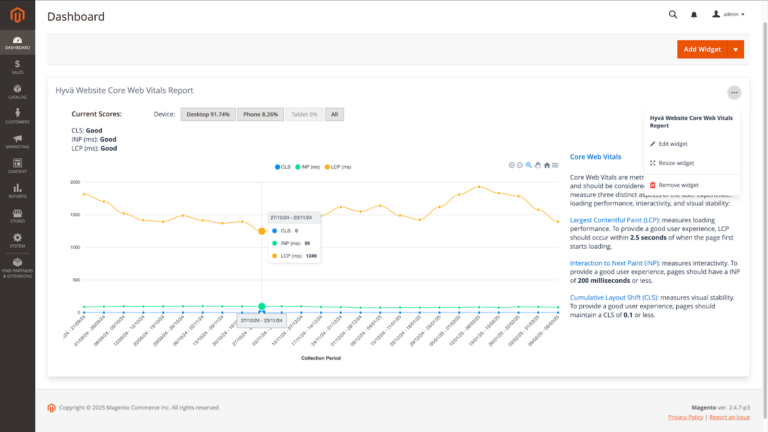Click the Add Widget button
The image size is (768, 432).
tap(702, 49)
